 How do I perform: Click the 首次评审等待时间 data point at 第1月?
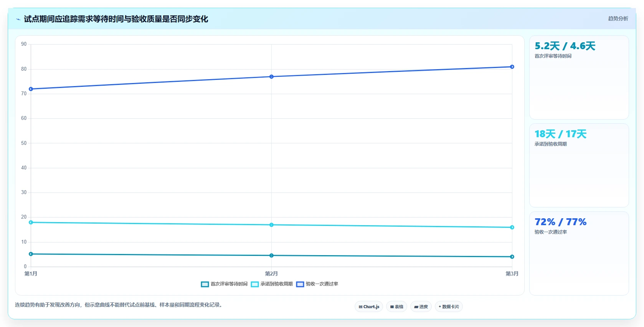(31, 254)
